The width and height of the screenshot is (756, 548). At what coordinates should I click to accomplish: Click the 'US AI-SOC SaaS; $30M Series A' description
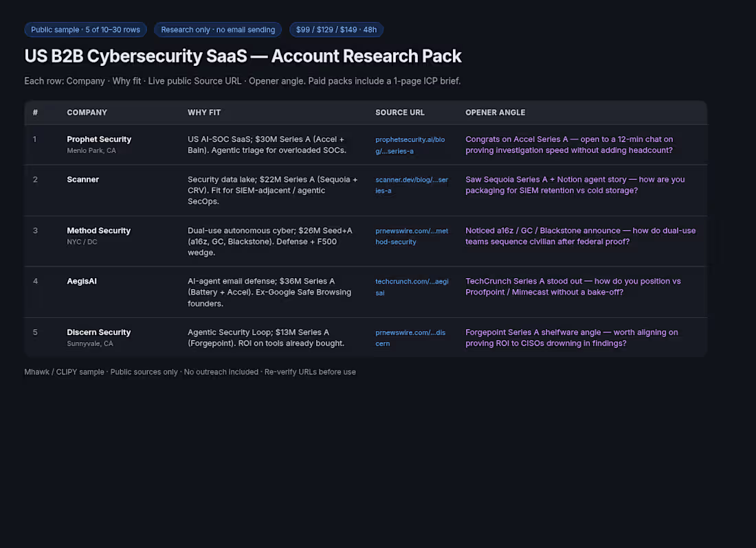pyautogui.click(x=267, y=144)
